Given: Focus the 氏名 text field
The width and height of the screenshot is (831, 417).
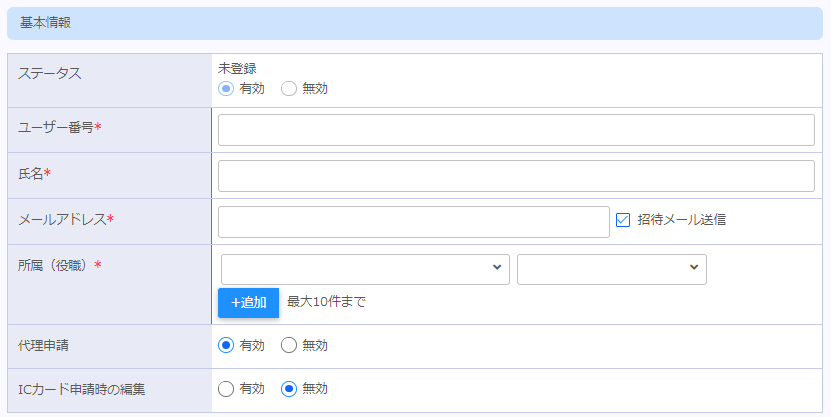Looking at the screenshot, I should pyautogui.click(x=516, y=176).
